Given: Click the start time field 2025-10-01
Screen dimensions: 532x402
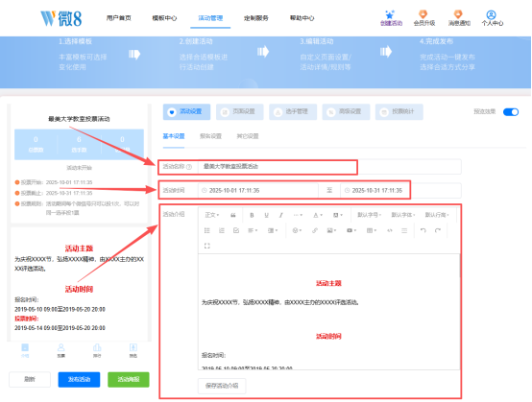Looking at the screenshot, I should [258, 191].
